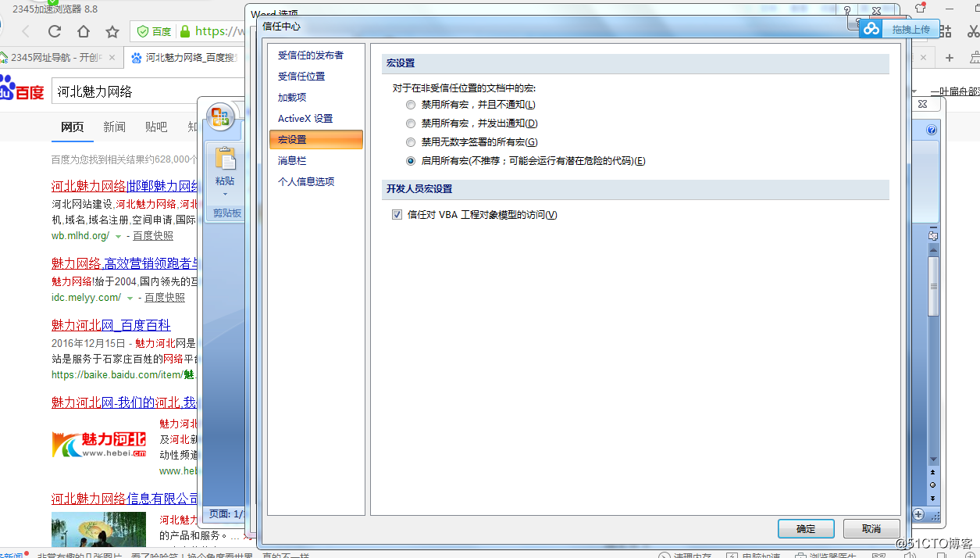Open 受信任的发布者 category in Trust Center
Screen dimensions: 980x558
pyautogui.click(x=310, y=55)
